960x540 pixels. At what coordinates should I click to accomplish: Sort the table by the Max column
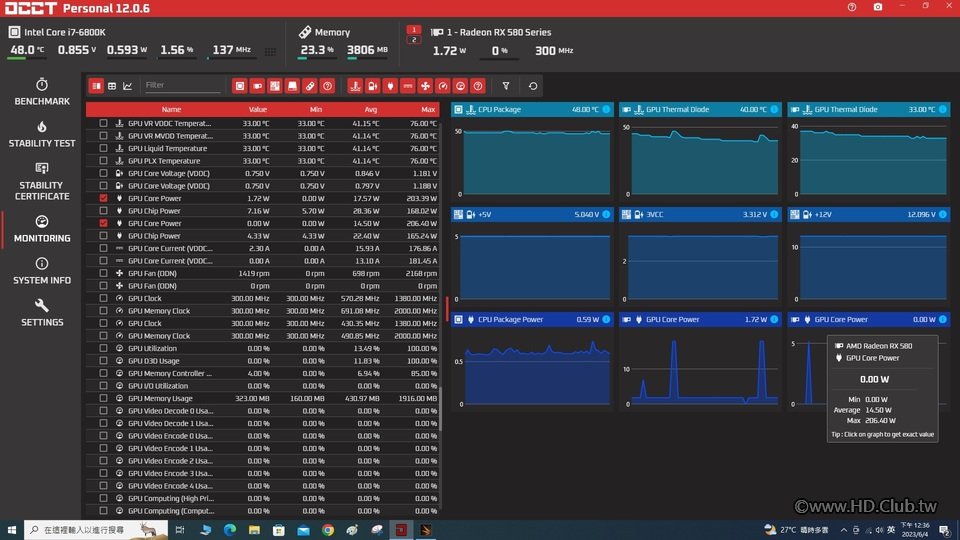tap(428, 109)
